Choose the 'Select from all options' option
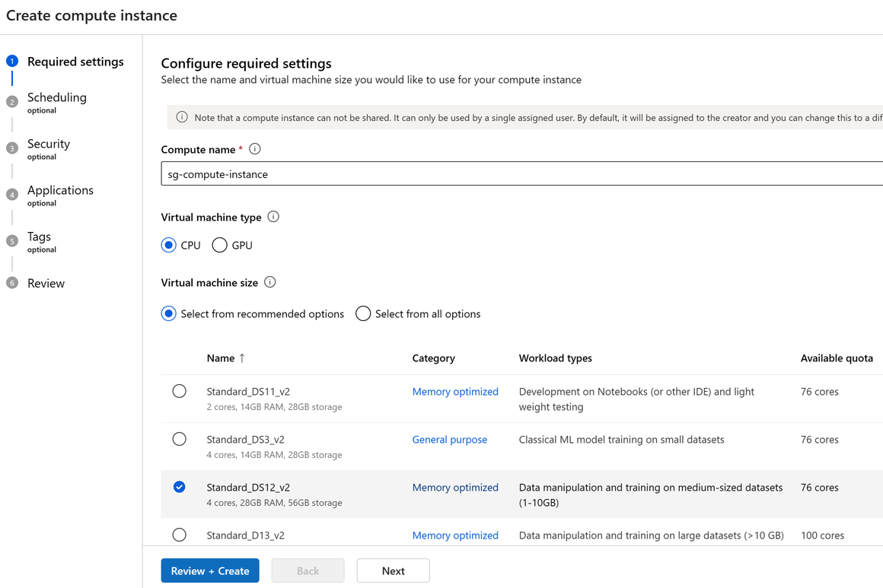 click(x=363, y=313)
